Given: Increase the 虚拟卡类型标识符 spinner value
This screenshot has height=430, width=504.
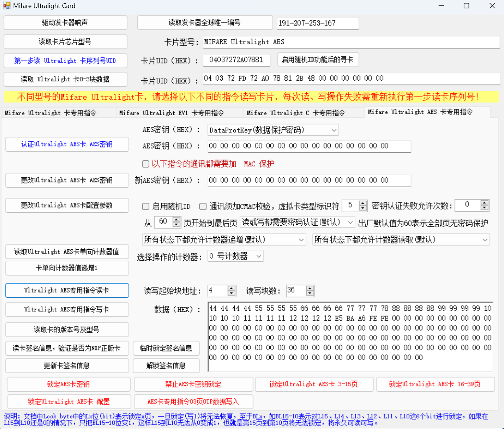Looking at the screenshot, I should (363, 204).
